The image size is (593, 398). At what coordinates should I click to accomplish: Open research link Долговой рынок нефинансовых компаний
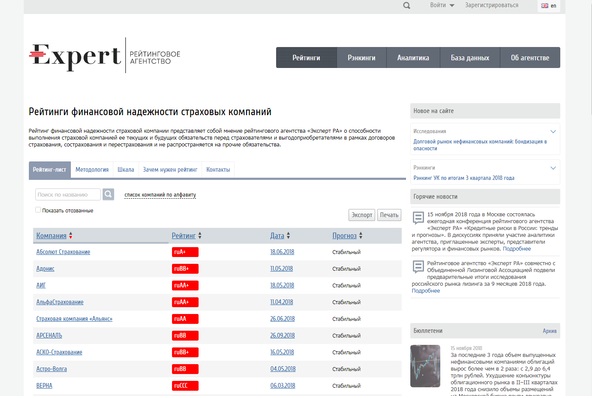(x=480, y=145)
